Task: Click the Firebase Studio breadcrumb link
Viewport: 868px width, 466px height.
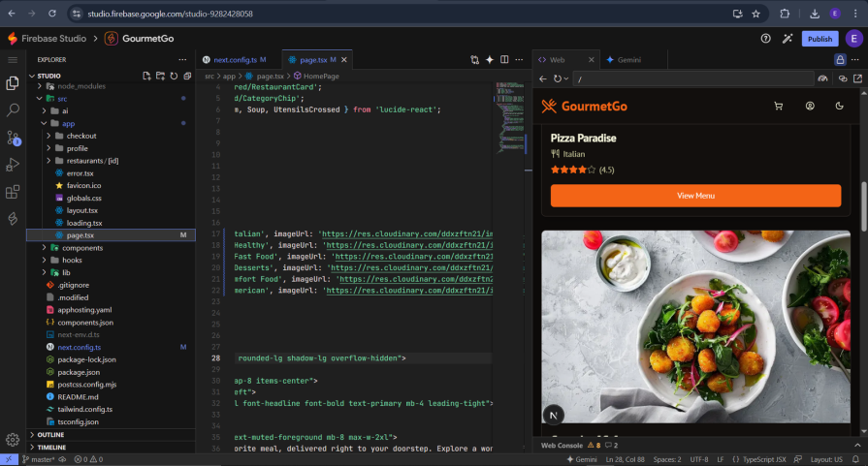Action: point(53,38)
